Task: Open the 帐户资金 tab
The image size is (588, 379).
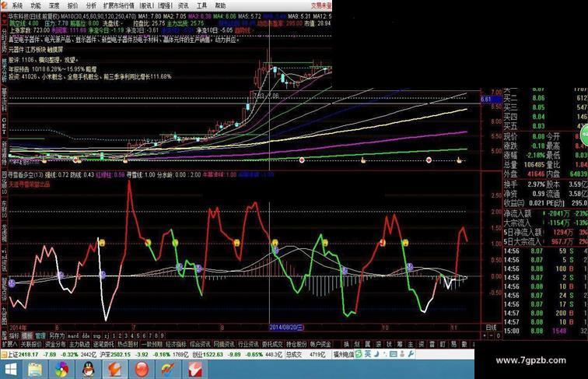Action: click(321, 344)
